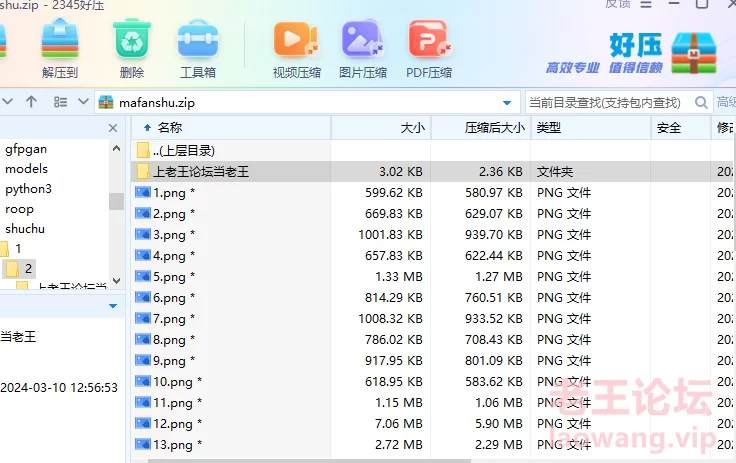Select file 2.png

click(x=432, y=214)
